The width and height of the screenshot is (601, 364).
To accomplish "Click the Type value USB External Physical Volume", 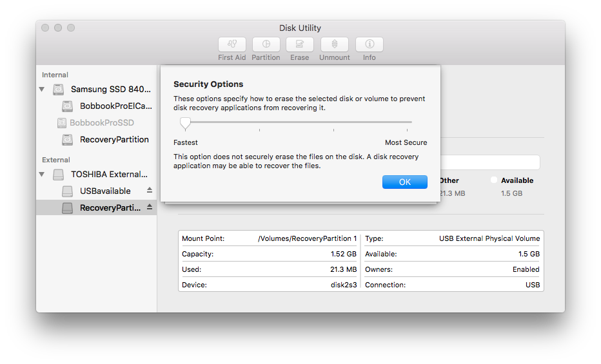I will click(x=489, y=238).
